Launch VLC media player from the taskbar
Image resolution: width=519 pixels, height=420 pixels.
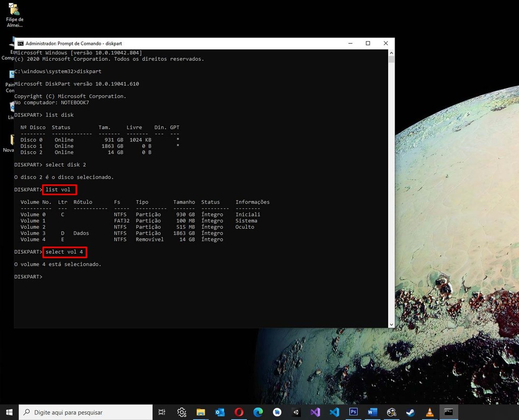tap(430, 412)
